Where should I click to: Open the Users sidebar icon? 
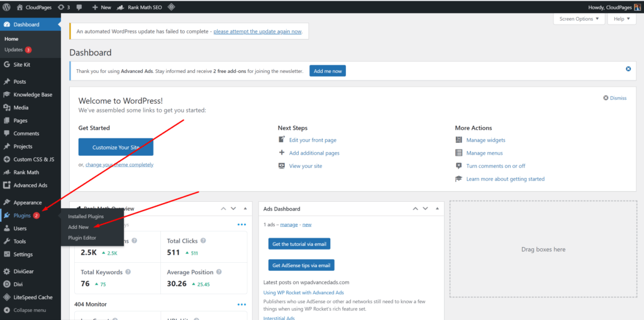tap(6, 228)
